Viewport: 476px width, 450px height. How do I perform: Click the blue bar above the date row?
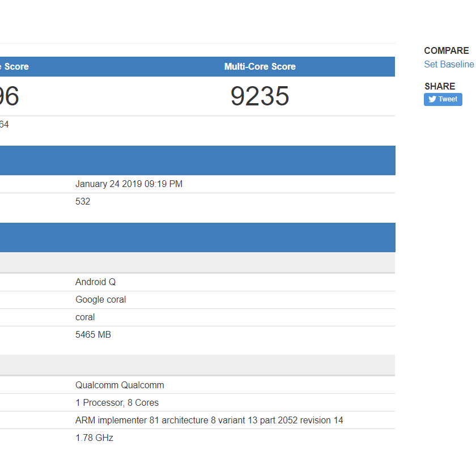pos(197,160)
